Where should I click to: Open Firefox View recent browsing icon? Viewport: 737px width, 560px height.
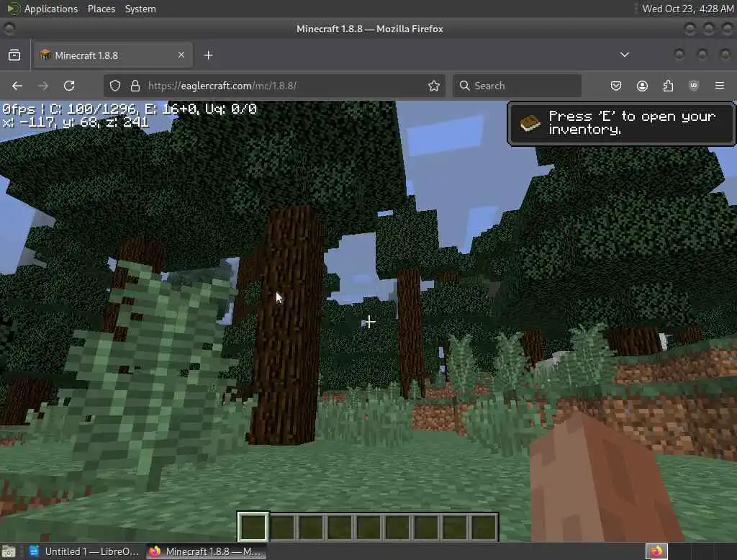click(14, 55)
